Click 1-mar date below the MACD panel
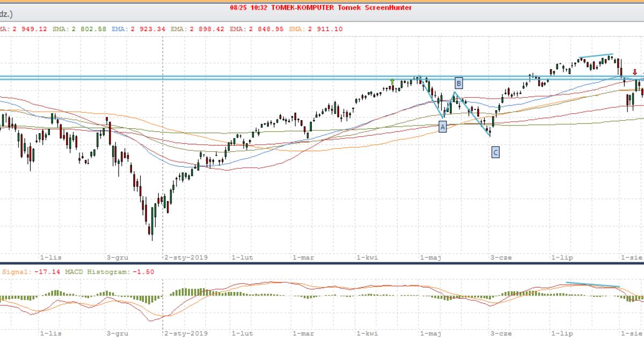 point(303,333)
